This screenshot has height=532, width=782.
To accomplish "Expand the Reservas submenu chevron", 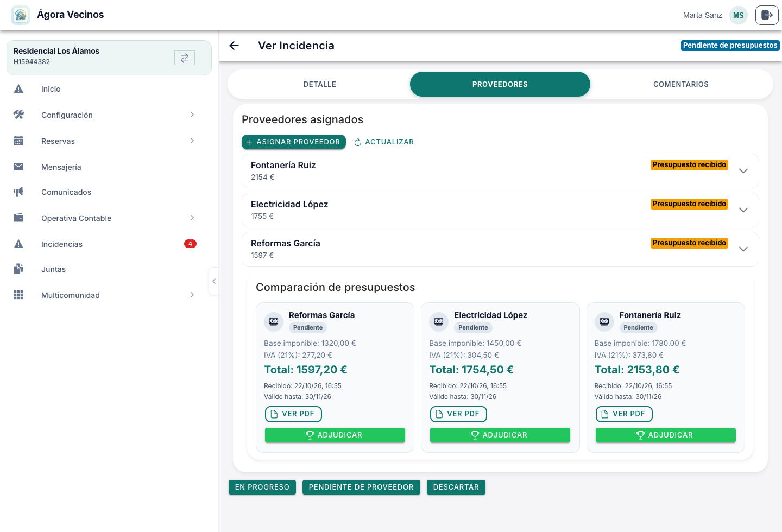I will [x=192, y=141].
